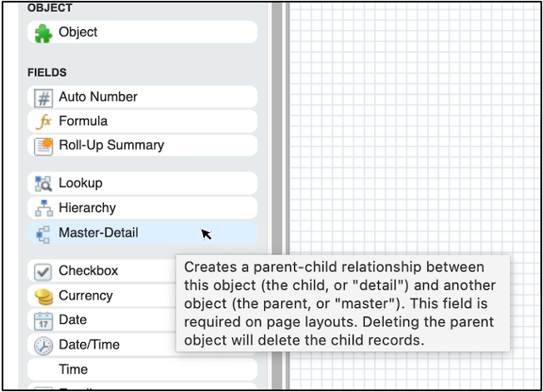Image resolution: width=543 pixels, height=392 pixels.
Task: Select the Currency coins icon
Action: (x=42, y=295)
